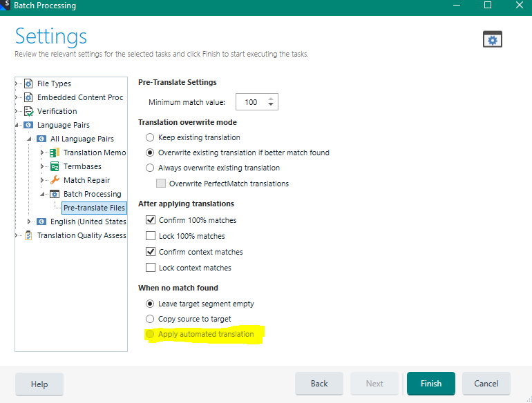
Task: Click the Verification checkmark document icon
Action: (29, 111)
